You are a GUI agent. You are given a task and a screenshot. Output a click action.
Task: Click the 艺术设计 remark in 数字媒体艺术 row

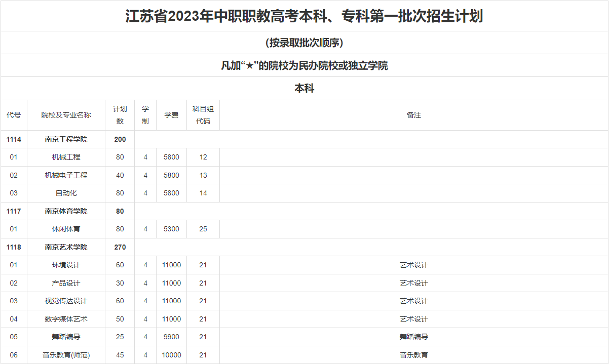coord(414,319)
